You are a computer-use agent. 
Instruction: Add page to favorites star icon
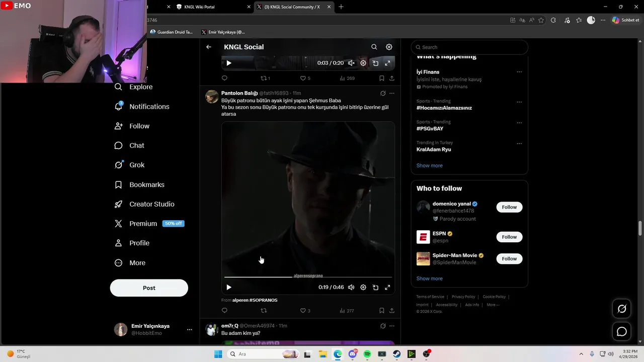pos(541,20)
